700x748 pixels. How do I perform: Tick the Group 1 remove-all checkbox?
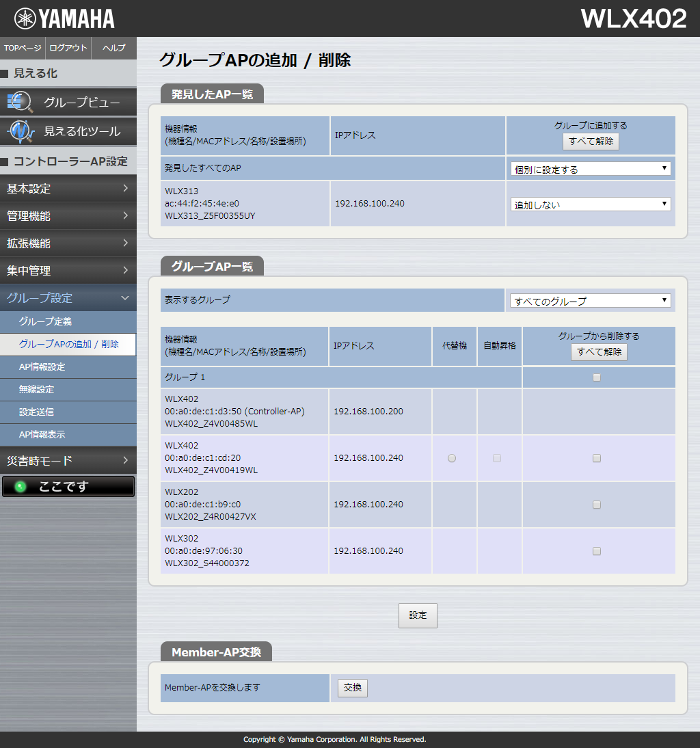pos(597,377)
